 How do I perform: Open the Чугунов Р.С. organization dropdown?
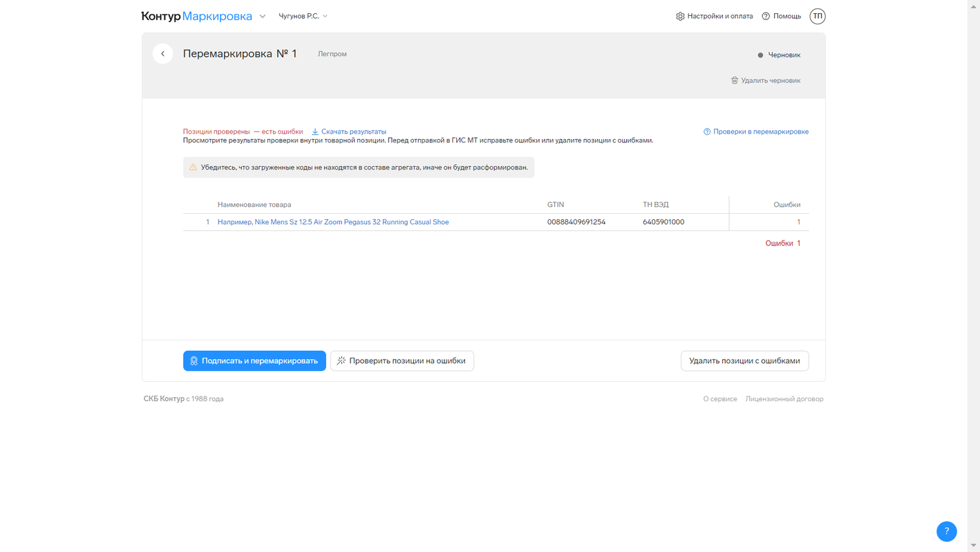click(x=303, y=16)
